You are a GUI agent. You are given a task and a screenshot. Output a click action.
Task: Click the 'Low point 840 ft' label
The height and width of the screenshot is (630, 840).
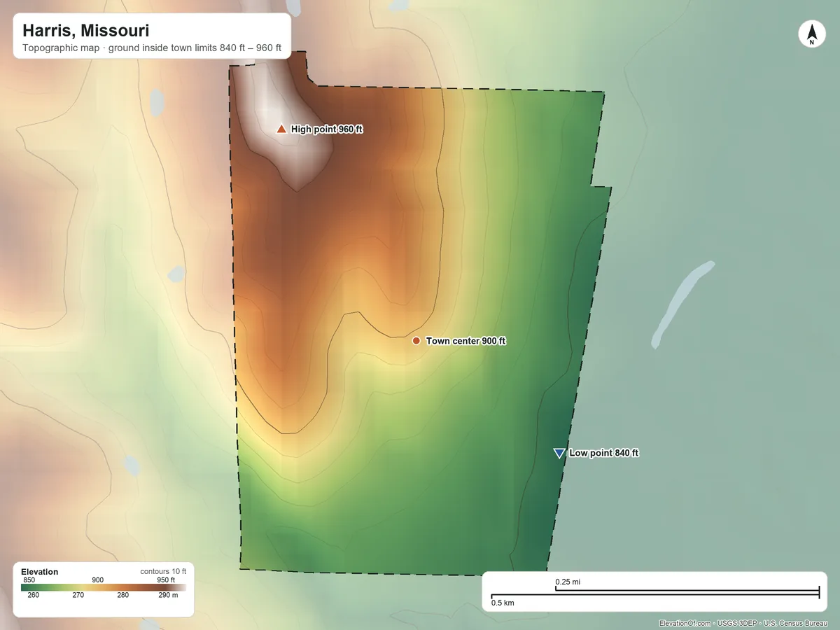click(603, 454)
